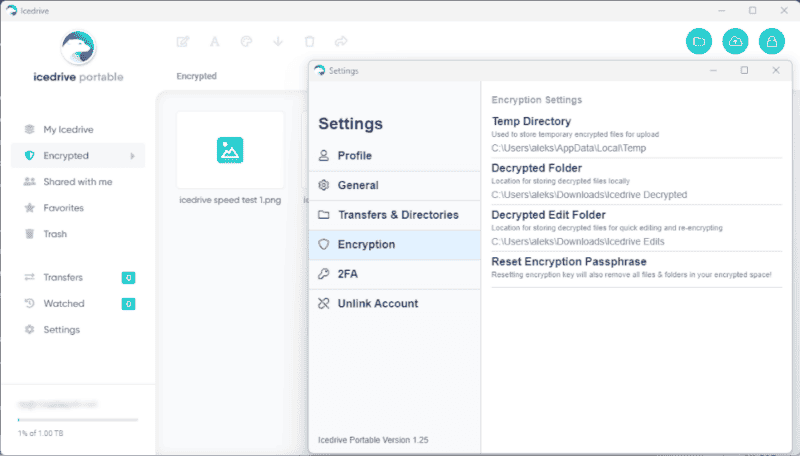Click the Decrypted Edit Folder heading
This screenshot has height=456, width=800.
pyautogui.click(x=548, y=215)
